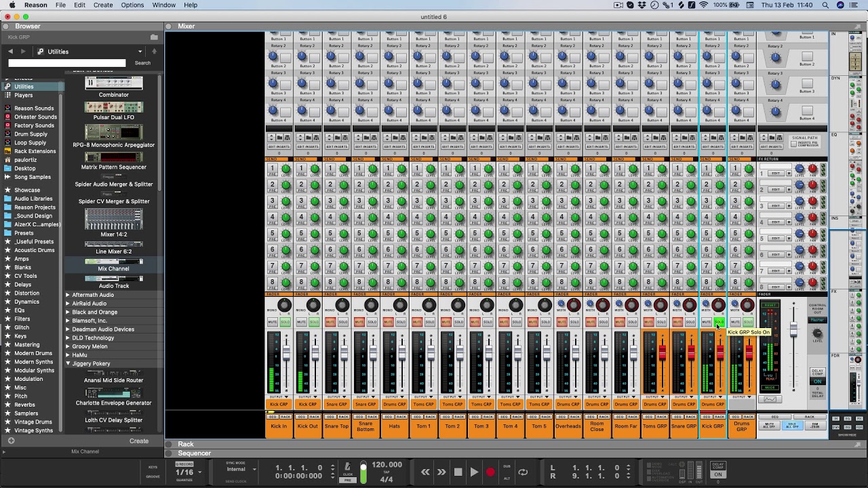Select the Pulsar Dual LFO device

pyautogui.click(x=113, y=107)
